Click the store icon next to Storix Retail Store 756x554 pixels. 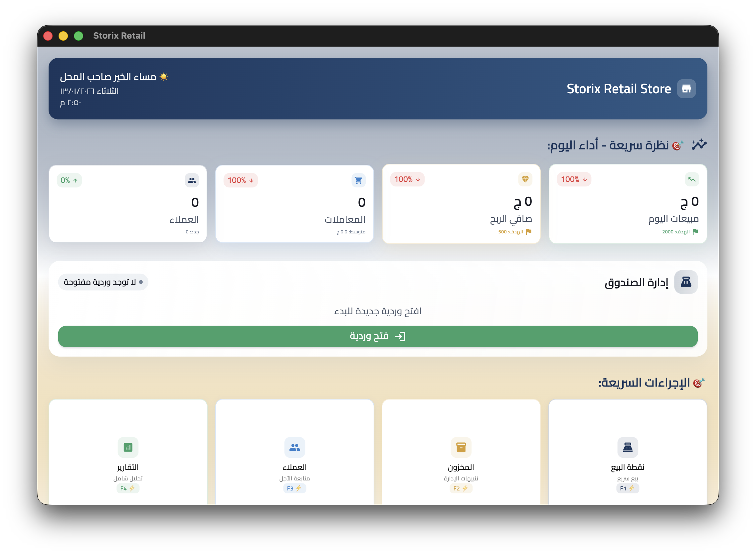pyautogui.click(x=686, y=89)
